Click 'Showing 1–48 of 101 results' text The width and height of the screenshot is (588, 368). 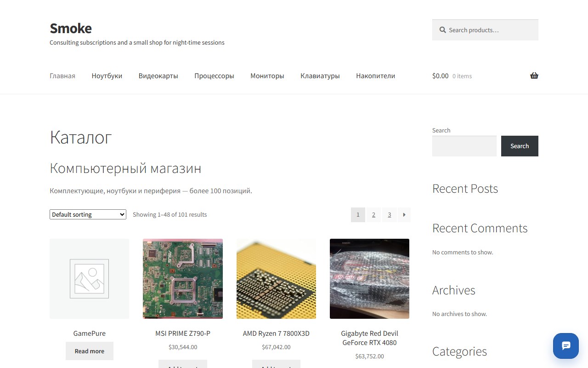click(170, 215)
